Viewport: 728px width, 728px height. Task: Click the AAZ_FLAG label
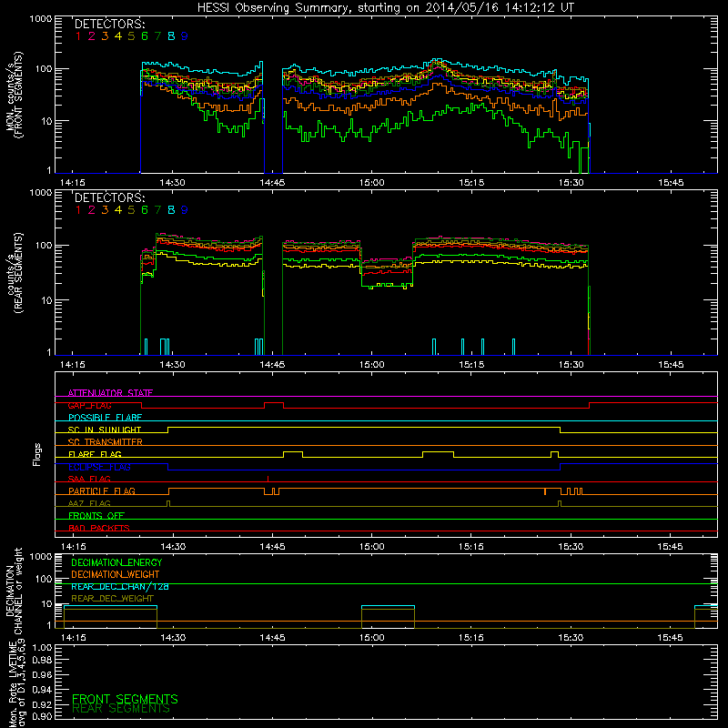(89, 503)
